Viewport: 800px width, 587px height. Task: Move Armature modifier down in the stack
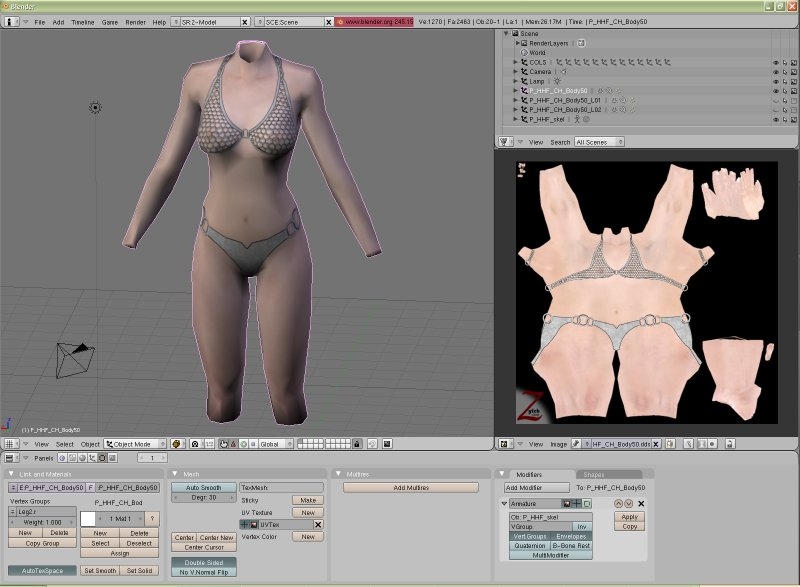coord(628,503)
